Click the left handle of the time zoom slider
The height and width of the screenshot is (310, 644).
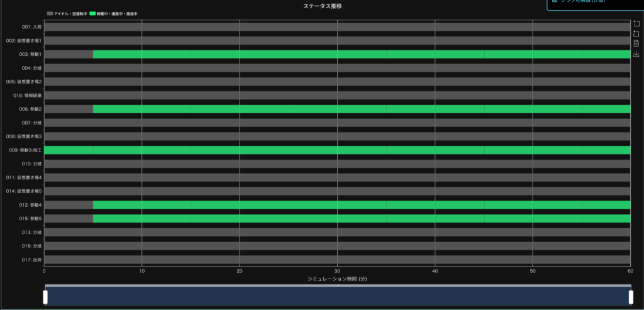click(x=45, y=297)
